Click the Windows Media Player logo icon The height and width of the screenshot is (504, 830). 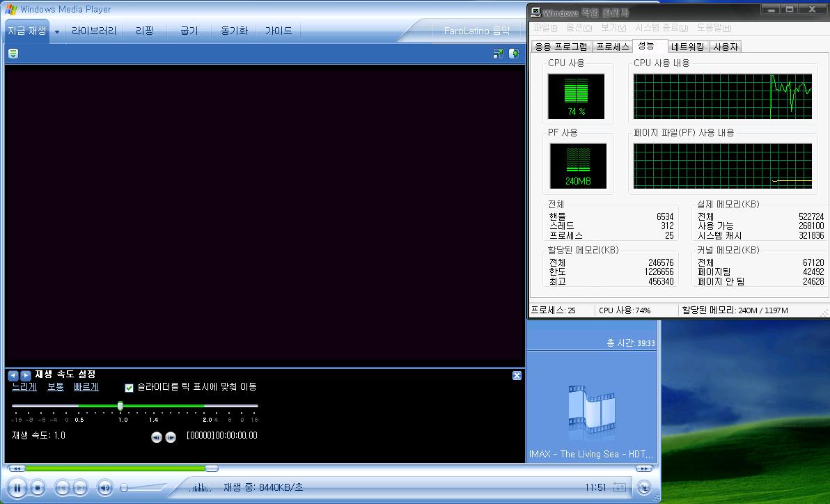[x=10, y=9]
